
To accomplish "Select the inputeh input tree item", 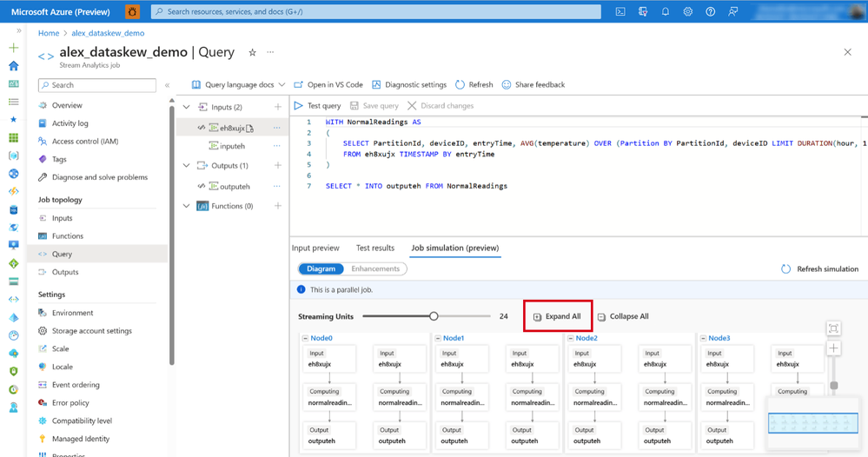I will (x=232, y=146).
